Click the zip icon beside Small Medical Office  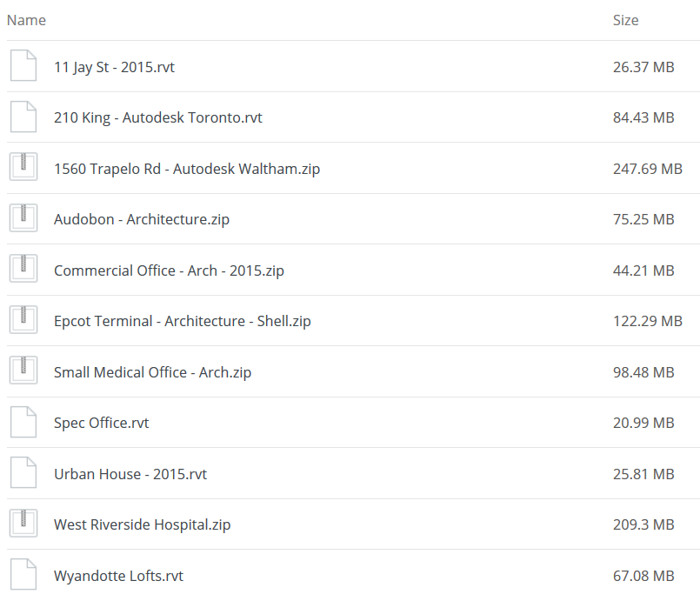point(23,371)
